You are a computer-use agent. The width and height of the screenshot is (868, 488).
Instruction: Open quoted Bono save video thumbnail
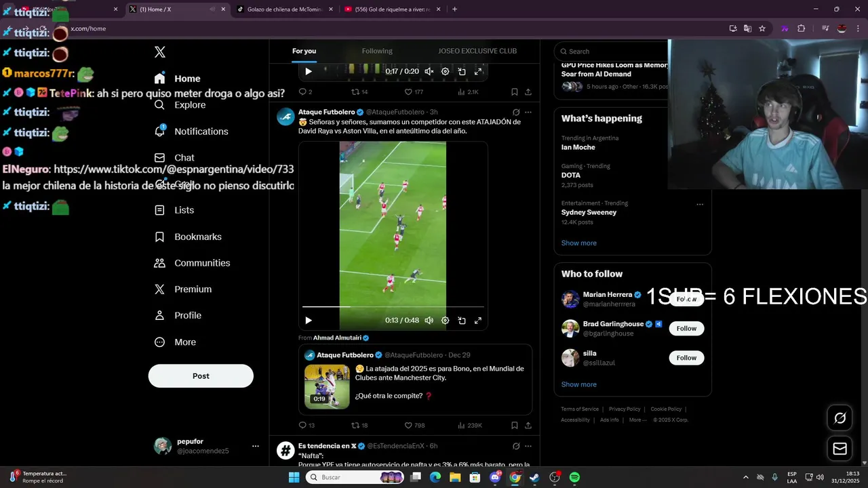[x=327, y=386]
